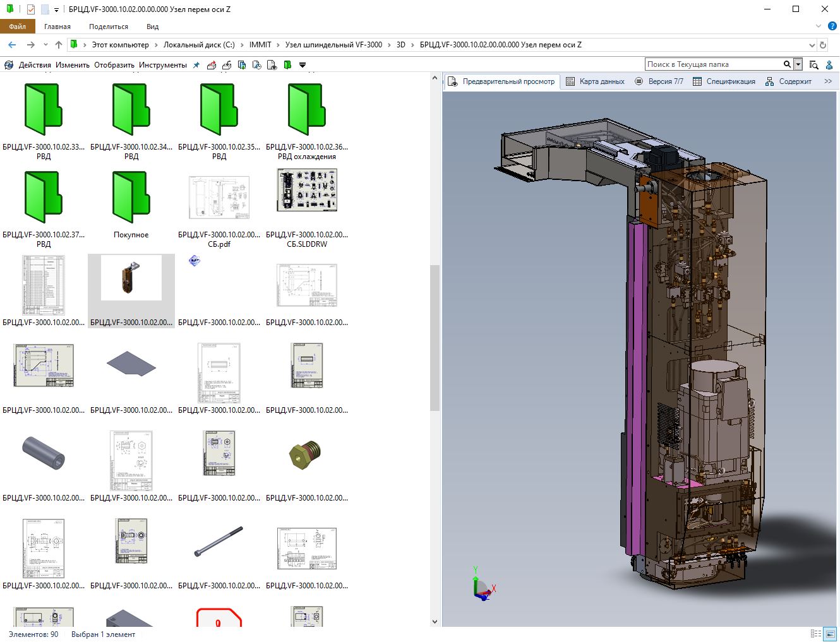
Task: Open the Файл ribbon tab
Action: click(18, 27)
